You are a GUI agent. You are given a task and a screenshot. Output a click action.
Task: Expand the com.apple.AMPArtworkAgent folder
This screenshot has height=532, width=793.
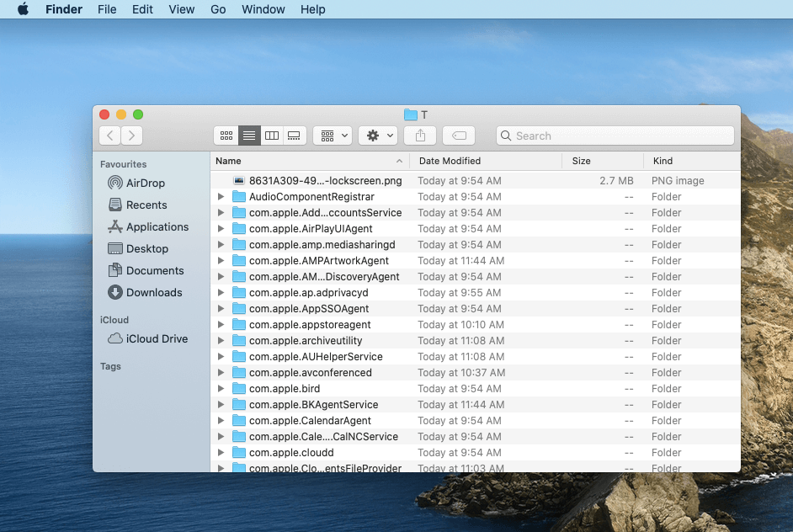tap(221, 260)
